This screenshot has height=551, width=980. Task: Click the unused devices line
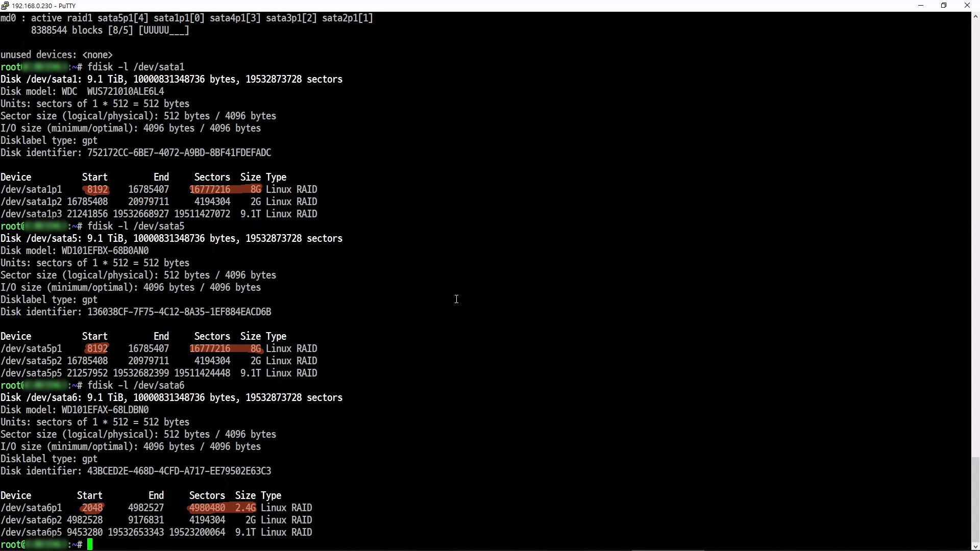click(56, 55)
